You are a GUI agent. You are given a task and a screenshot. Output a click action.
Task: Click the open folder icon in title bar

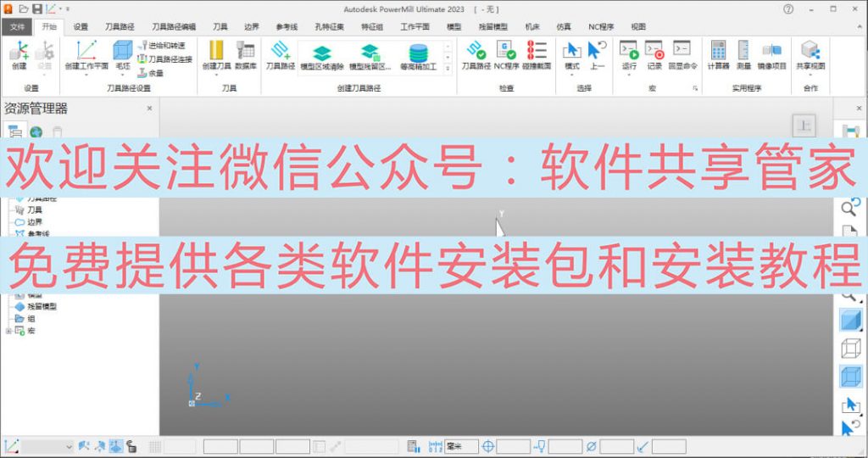(x=24, y=8)
